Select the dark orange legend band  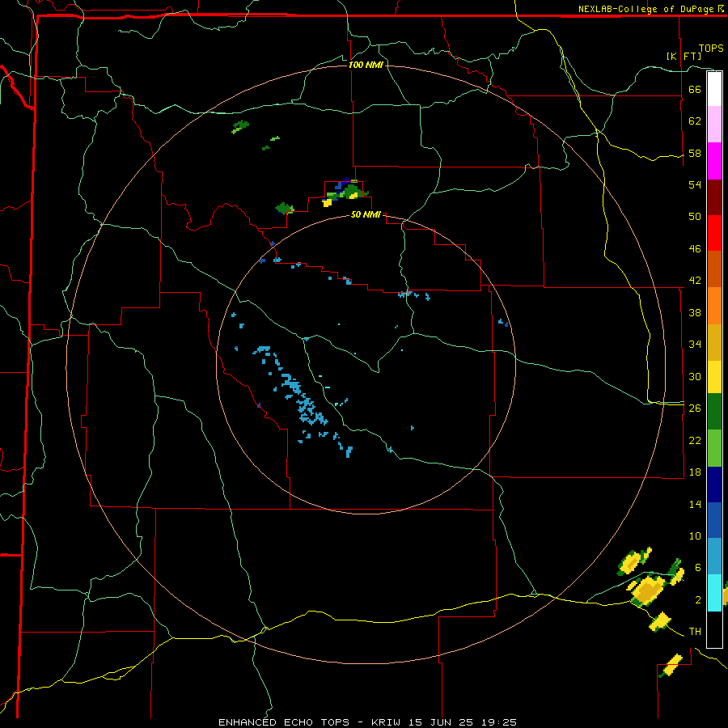(x=714, y=269)
